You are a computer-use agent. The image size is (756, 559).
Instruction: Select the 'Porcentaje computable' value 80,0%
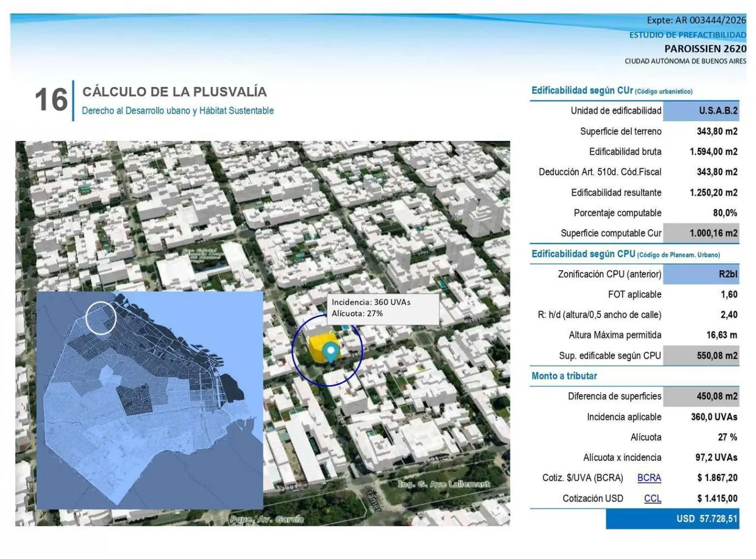pyautogui.click(x=725, y=213)
